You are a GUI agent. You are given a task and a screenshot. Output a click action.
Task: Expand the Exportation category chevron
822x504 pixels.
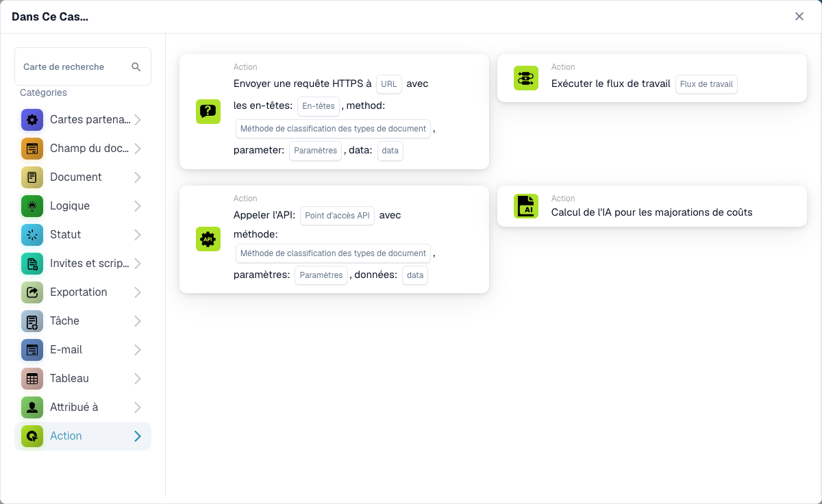(138, 292)
